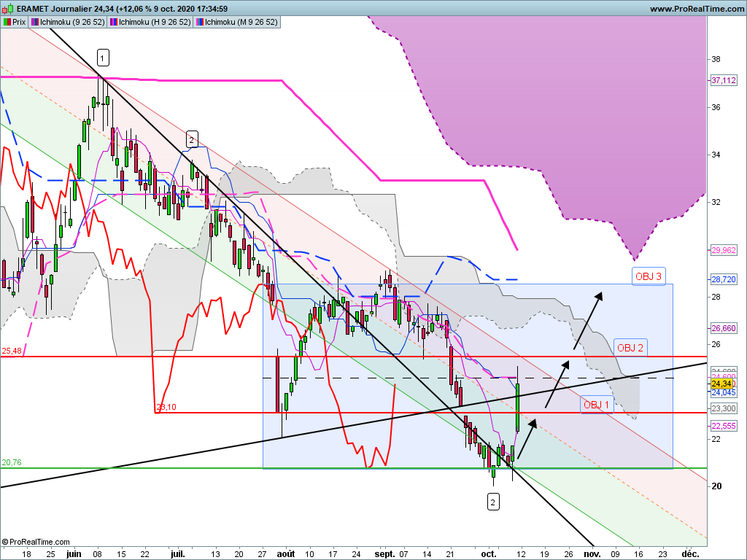The image size is (747, 560).
Task: Click the 25,48 resistance level label
Action: tap(12, 351)
